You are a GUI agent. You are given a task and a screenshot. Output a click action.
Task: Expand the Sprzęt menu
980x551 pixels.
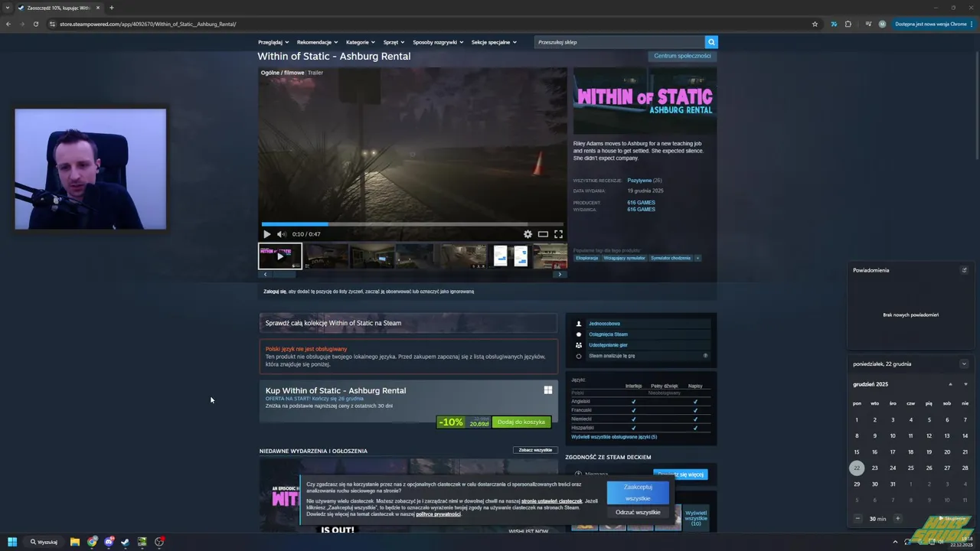click(394, 42)
